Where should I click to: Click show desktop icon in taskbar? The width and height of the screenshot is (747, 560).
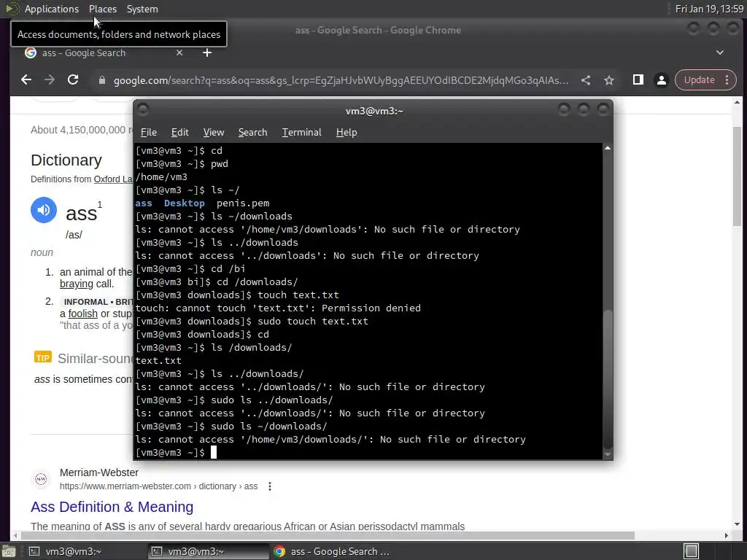[8, 551]
